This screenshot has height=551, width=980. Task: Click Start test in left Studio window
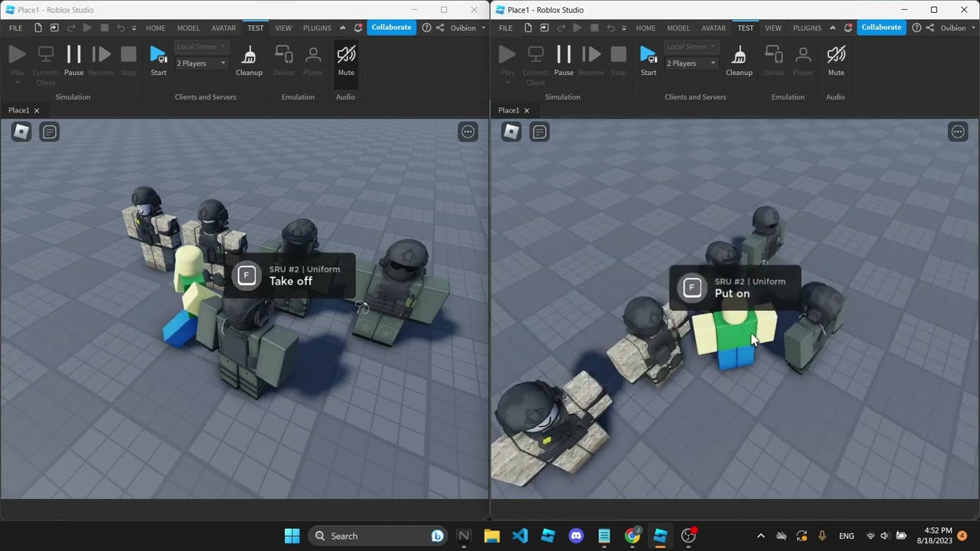[x=158, y=60]
